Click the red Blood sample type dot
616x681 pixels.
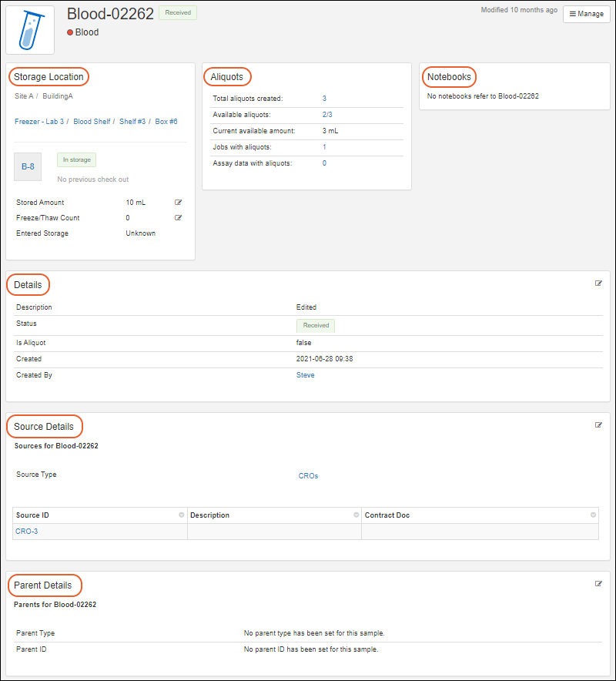pos(70,33)
